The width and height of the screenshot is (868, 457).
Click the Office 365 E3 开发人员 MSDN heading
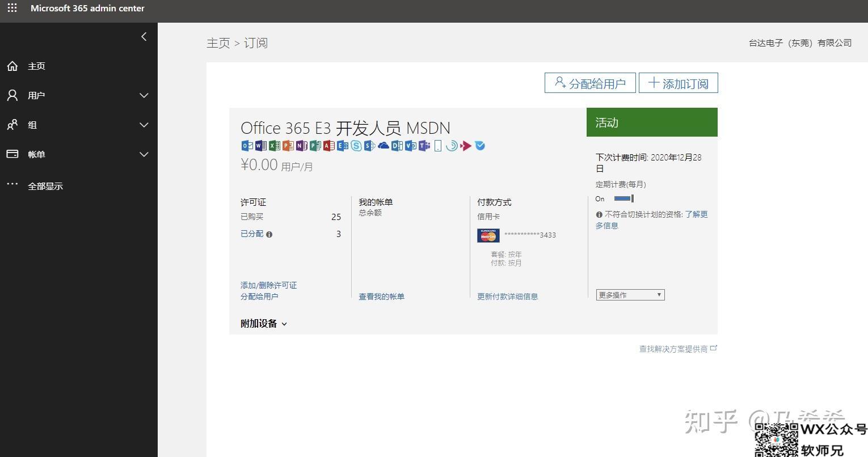345,128
